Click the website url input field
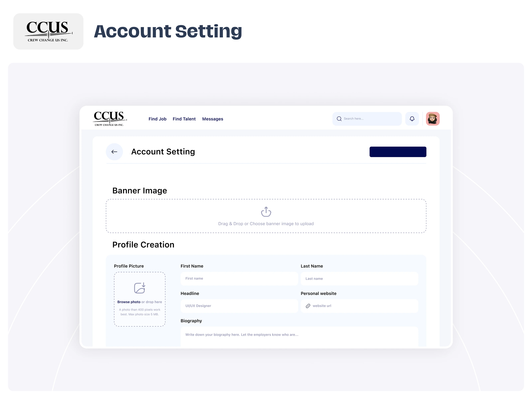This screenshot has height=399, width=532. [x=360, y=306]
